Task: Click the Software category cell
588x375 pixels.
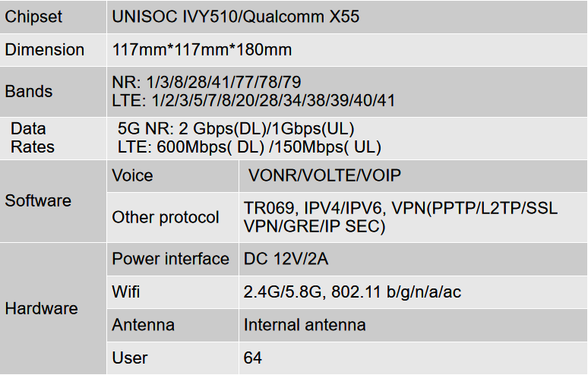Action: [38, 201]
